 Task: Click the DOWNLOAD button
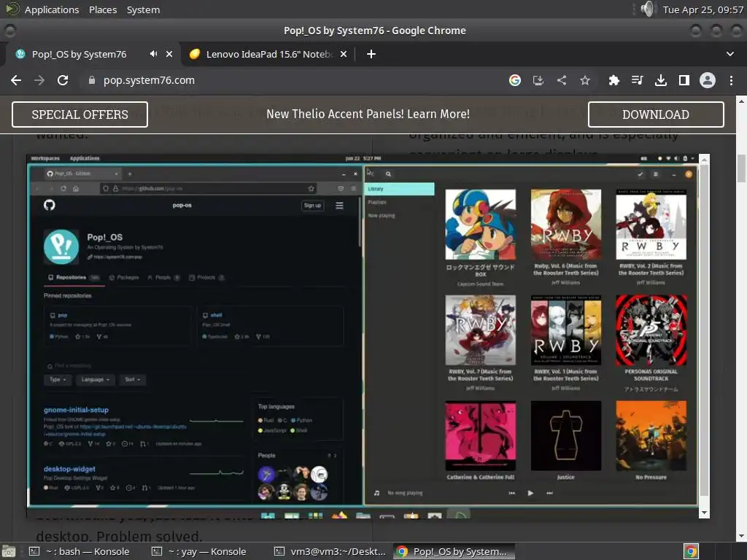656,114
